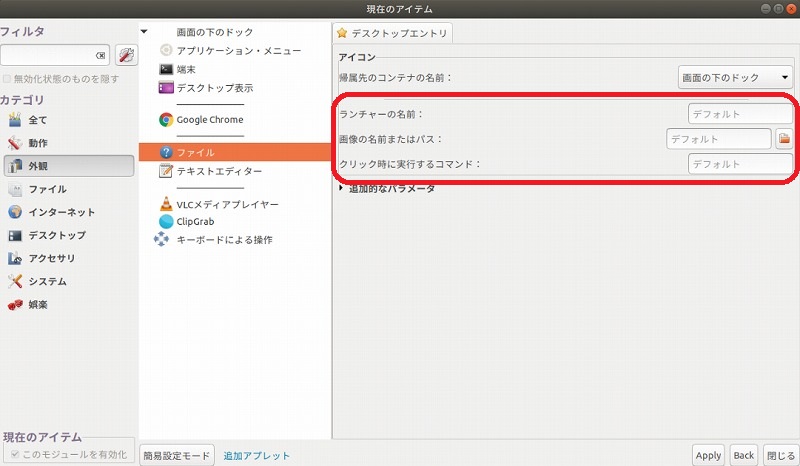Select the 動作 category icon
This screenshot has height=466, width=800.
(15, 143)
